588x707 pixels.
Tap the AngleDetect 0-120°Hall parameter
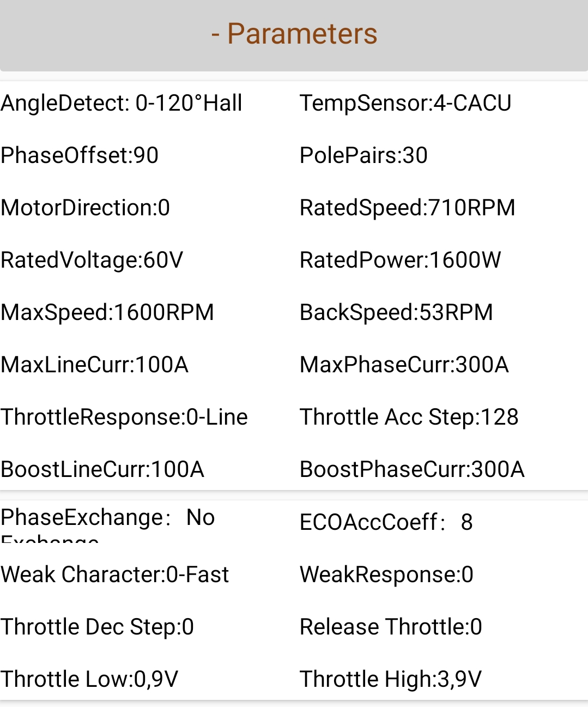pos(122,103)
